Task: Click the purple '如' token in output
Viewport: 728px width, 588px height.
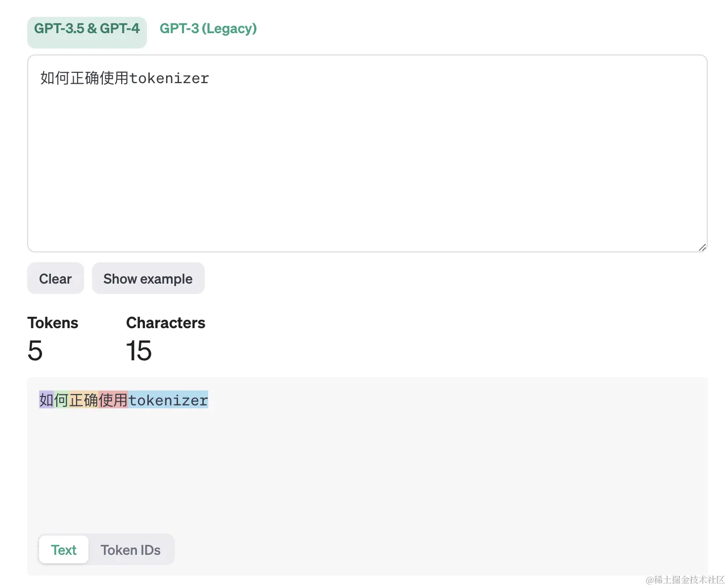Action: pos(46,399)
